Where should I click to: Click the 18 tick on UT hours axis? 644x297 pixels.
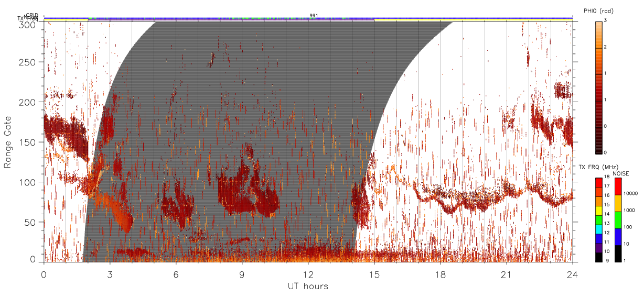(441, 274)
